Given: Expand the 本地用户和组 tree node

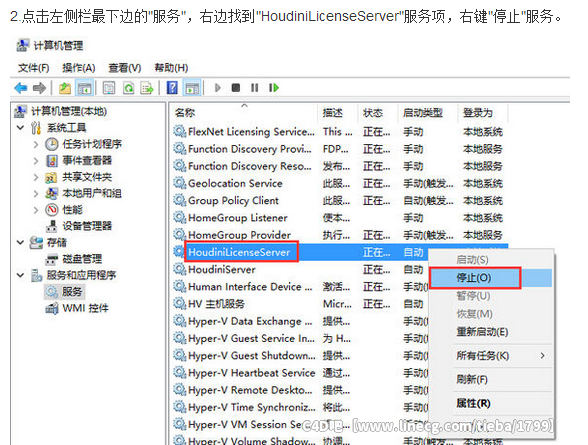Looking at the screenshot, I should coord(36,194).
